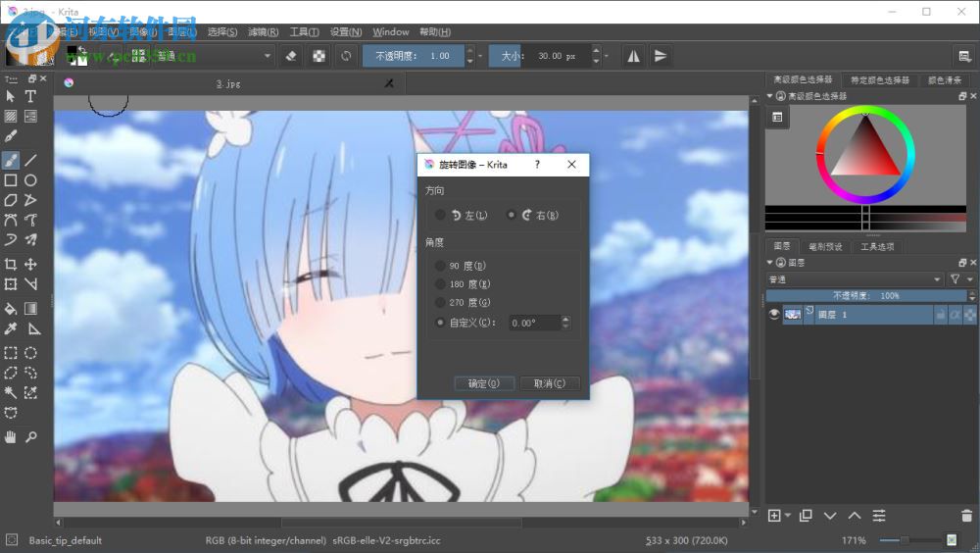Click help question mark in rotate dialog

pyautogui.click(x=537, y=165)
